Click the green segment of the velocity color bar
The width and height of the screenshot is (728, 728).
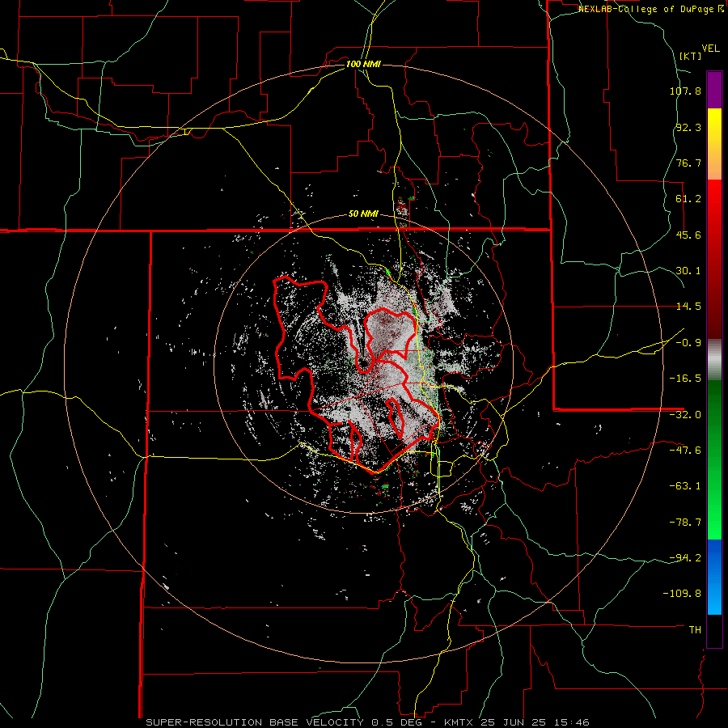tap(714, 459)
